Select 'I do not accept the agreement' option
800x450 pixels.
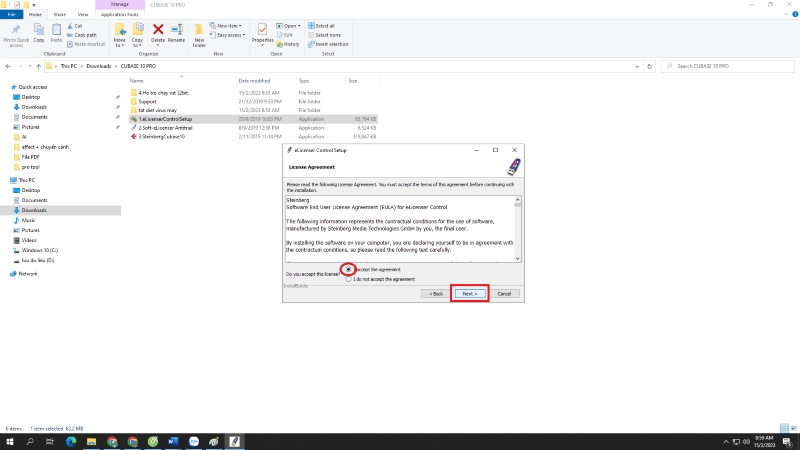[x=348, y=279]
